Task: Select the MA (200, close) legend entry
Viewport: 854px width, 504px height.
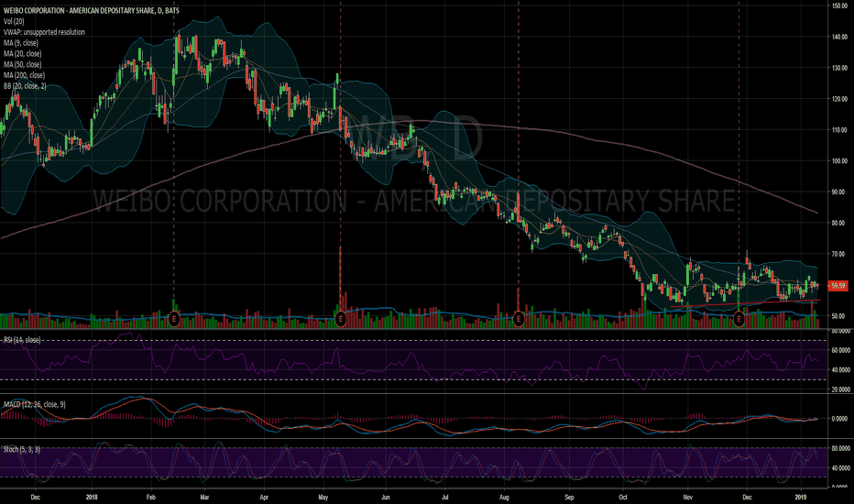Action: [24, 76]
